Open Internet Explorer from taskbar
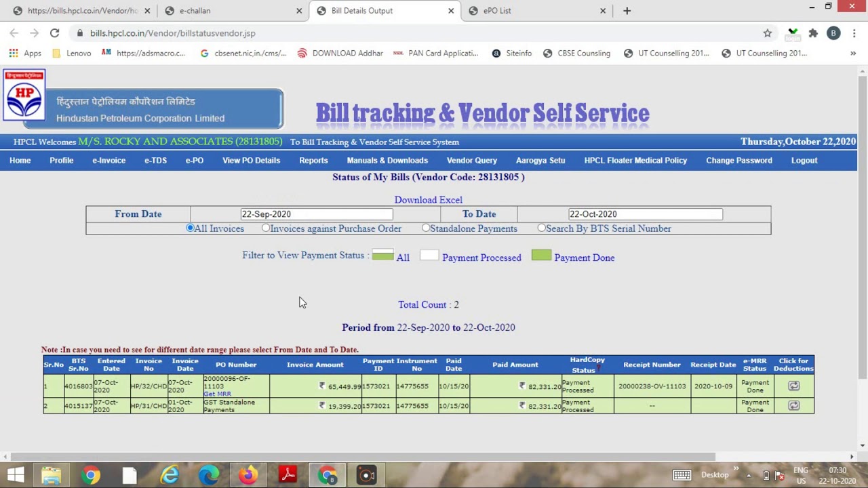This screenshot has height=488, width=868. pos(169,474)
